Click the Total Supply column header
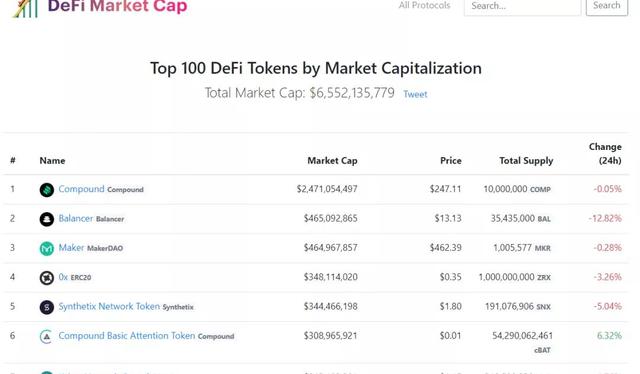 click(526, 161)
